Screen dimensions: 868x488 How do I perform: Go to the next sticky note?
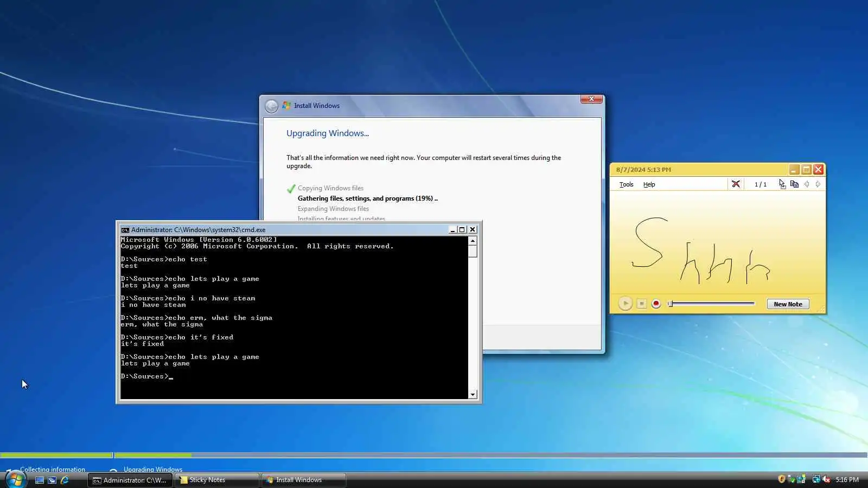click(818, 184)
